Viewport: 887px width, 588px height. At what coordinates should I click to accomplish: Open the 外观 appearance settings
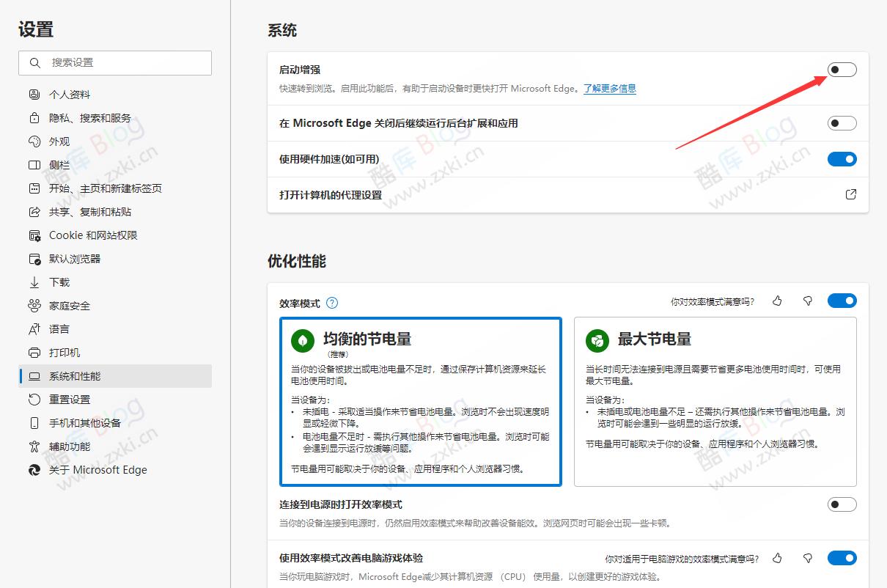point(59,141)
